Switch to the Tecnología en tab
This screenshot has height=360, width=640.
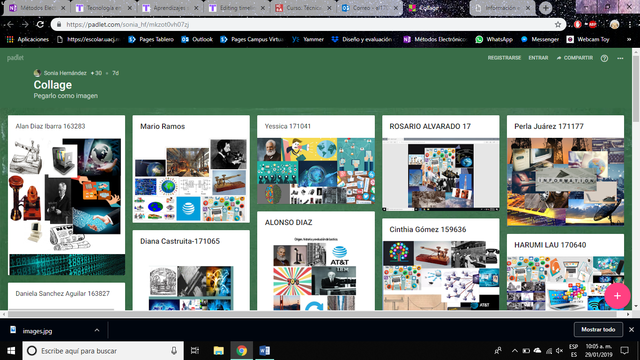[104, 8]
